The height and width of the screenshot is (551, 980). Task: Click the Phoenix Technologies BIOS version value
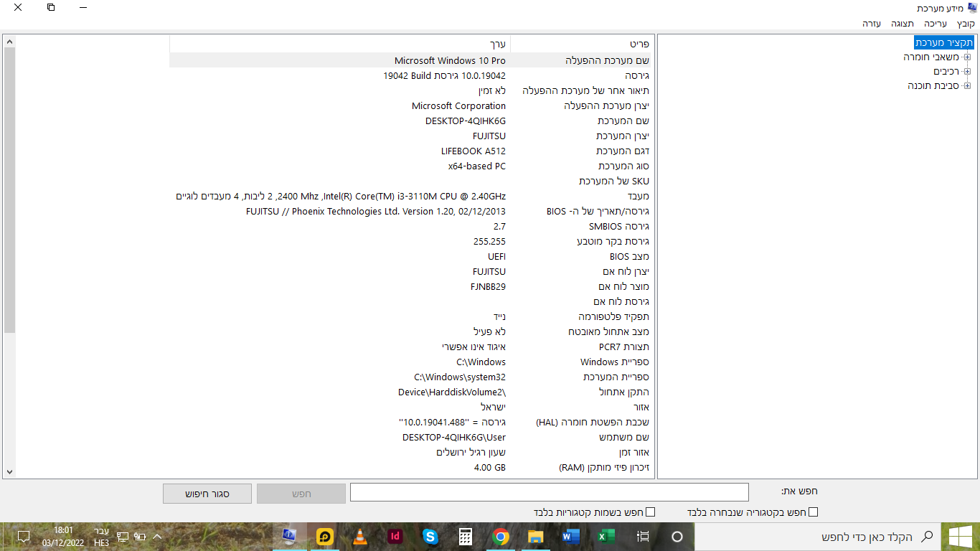[376, 211]
